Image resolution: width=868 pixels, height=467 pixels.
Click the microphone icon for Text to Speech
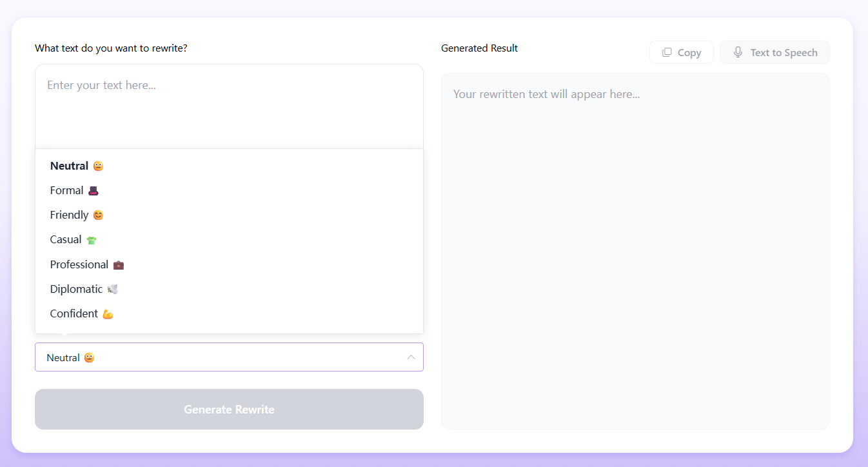click(x=738, y=53)
